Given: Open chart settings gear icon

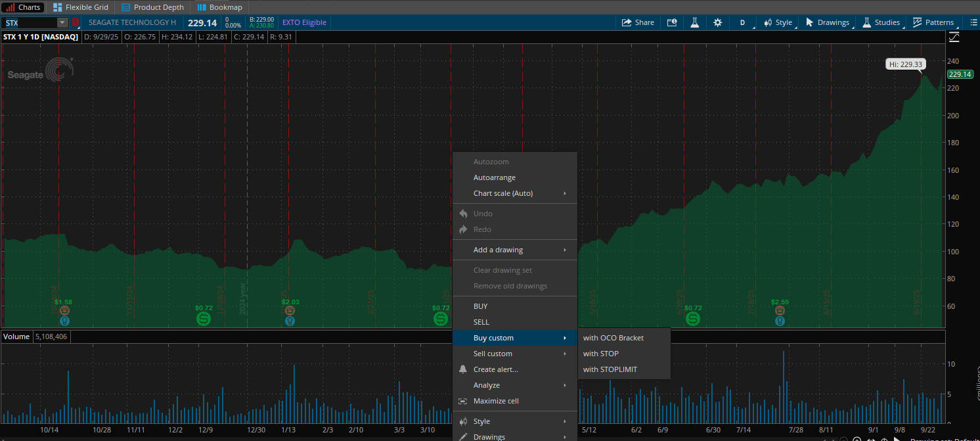Looking at the screenshot, I should pyautogui.click(x=718, y=22).
